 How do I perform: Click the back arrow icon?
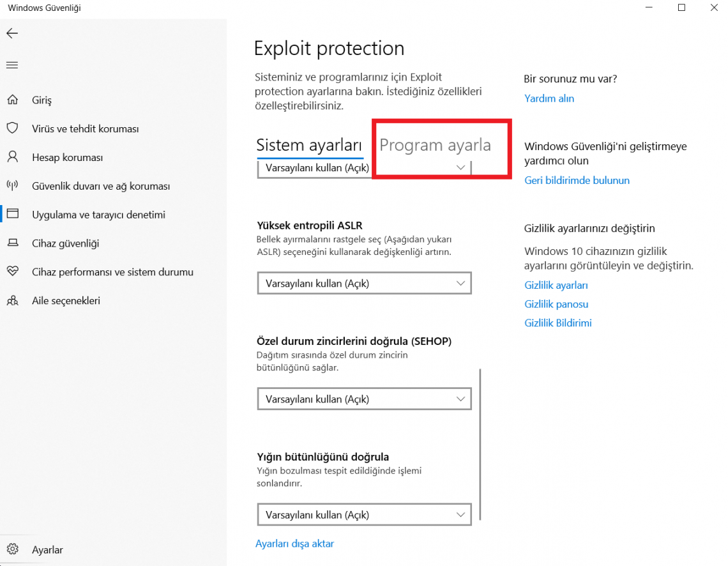12,34
